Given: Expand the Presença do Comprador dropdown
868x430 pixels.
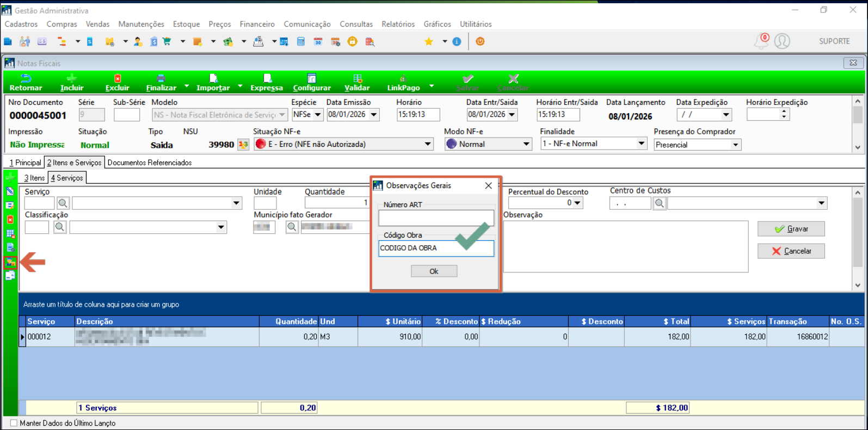Looking at the screenshot, I should [x=735, y=145].
